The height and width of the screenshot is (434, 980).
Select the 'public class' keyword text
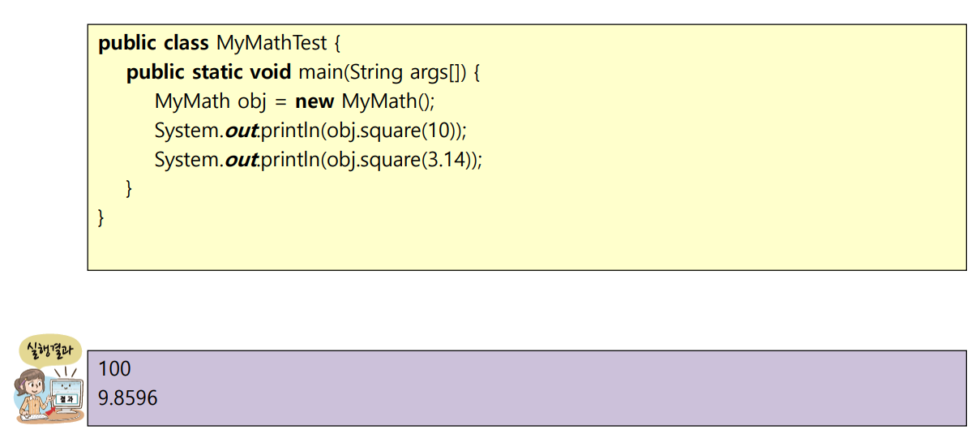(x=153, y=43)
